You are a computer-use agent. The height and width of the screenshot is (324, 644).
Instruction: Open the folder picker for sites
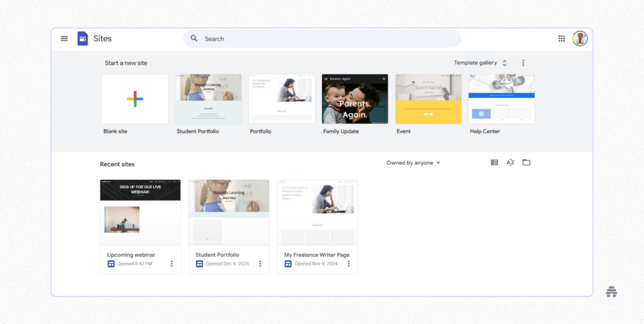point(526,162)
